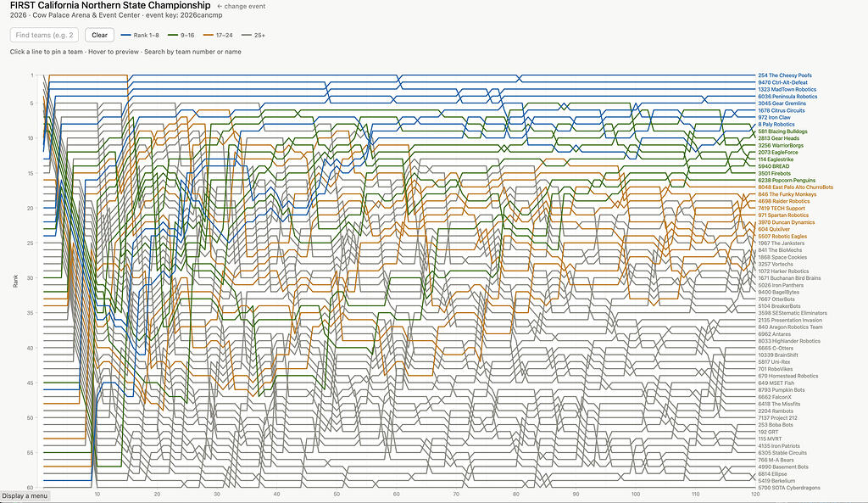Pin 5700 SOTA Cyberdragons team label
Image resolution: width=868 pixels, height=503 pixels.
pyautogui.click(x=790, y=488)
